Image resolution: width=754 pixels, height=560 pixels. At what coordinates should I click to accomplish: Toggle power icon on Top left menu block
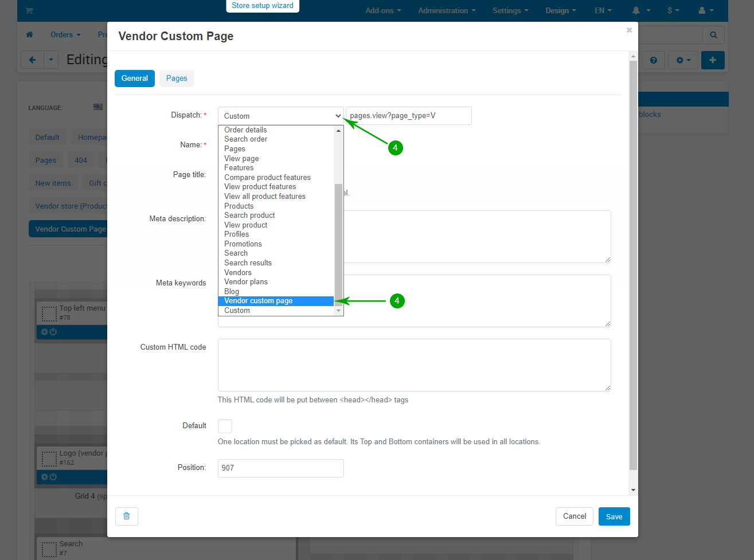[53, 332]
